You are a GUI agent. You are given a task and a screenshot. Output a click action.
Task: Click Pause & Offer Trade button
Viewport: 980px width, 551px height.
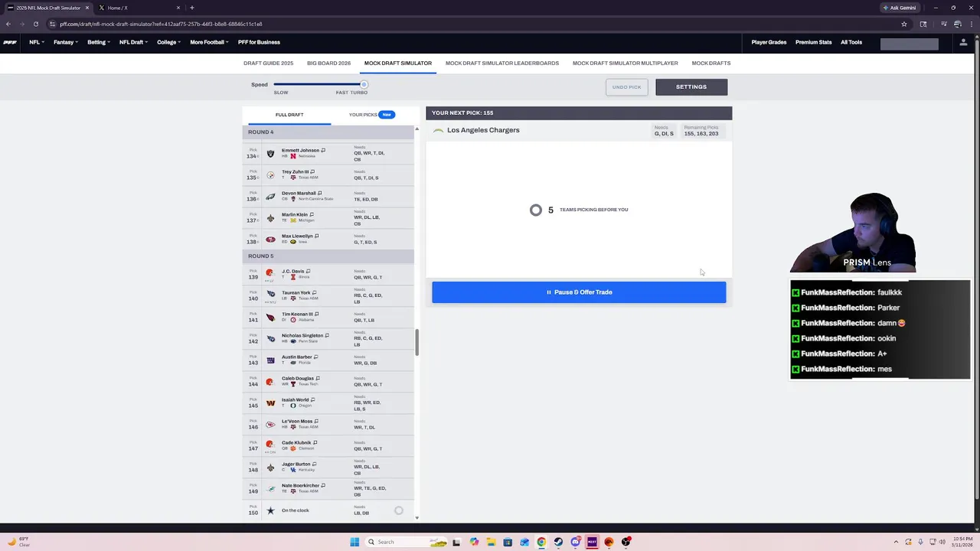pos(579,292)
